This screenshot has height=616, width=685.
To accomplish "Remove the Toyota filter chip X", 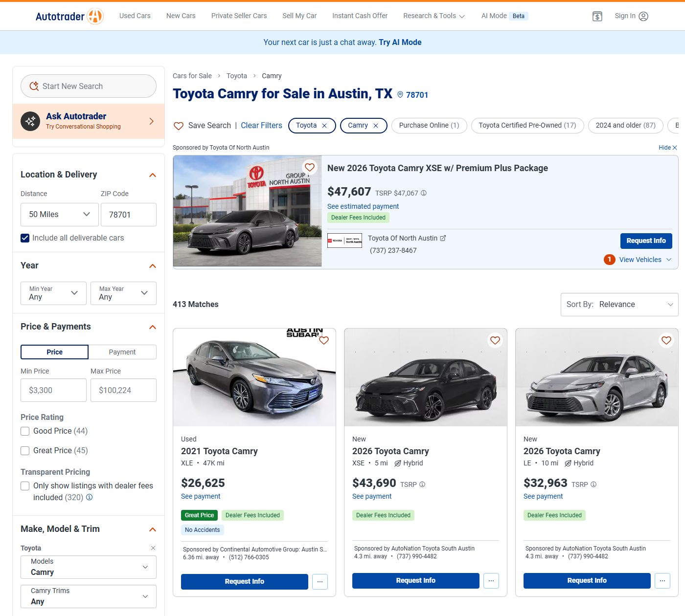I will 324,126.
